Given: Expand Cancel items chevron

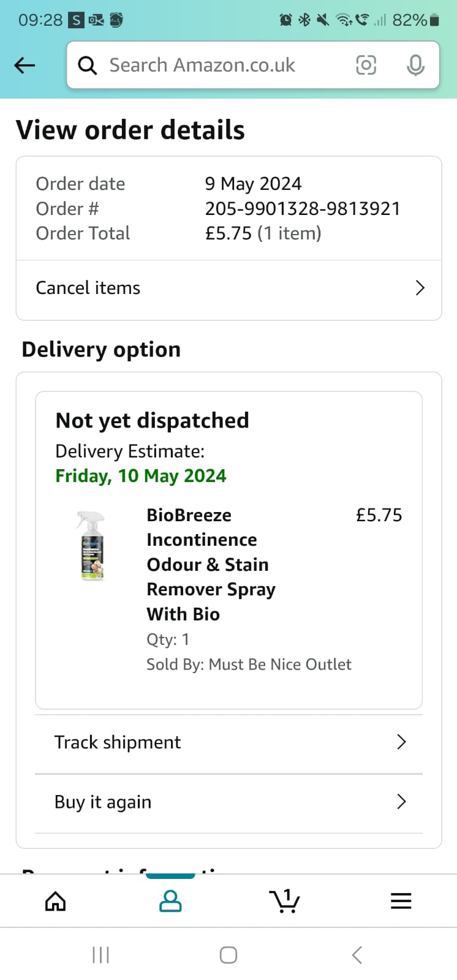Looking at the screenshot, I should pyautogui.click(x=420, y=288).
